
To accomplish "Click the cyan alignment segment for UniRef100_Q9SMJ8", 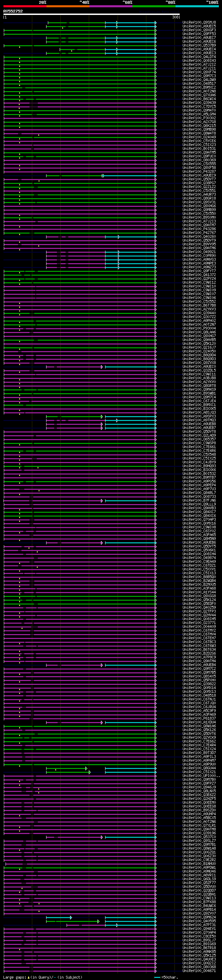I will [x=130, y=23].
